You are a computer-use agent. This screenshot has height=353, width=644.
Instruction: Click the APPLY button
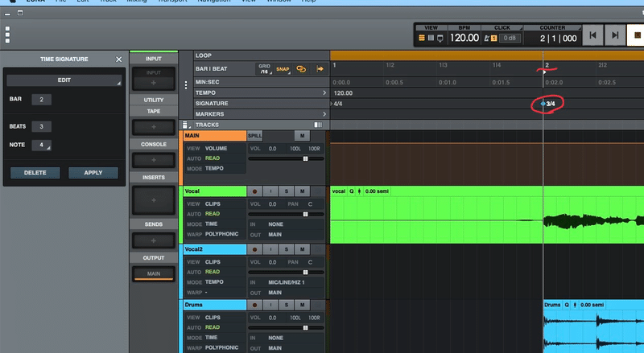coord(93,173)
